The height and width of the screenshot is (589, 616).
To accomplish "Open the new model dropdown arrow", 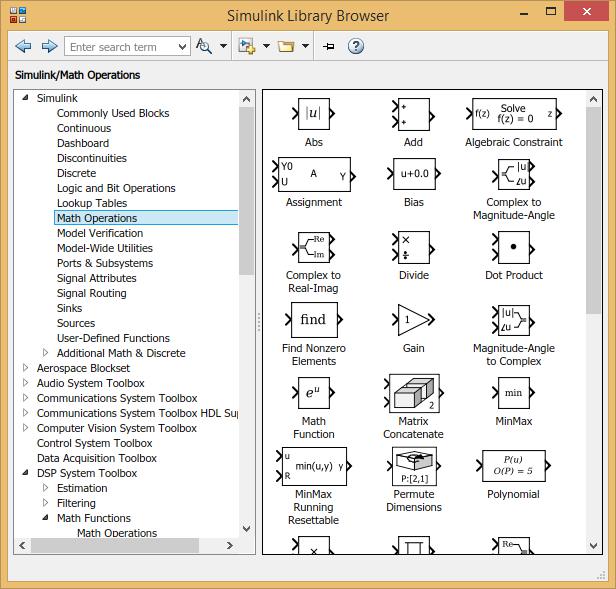I will [266, 46].
